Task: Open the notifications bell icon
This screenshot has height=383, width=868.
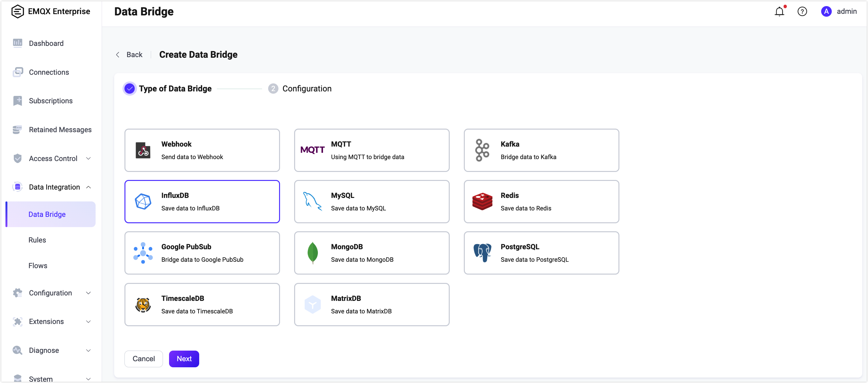Action: coord(779,12)
